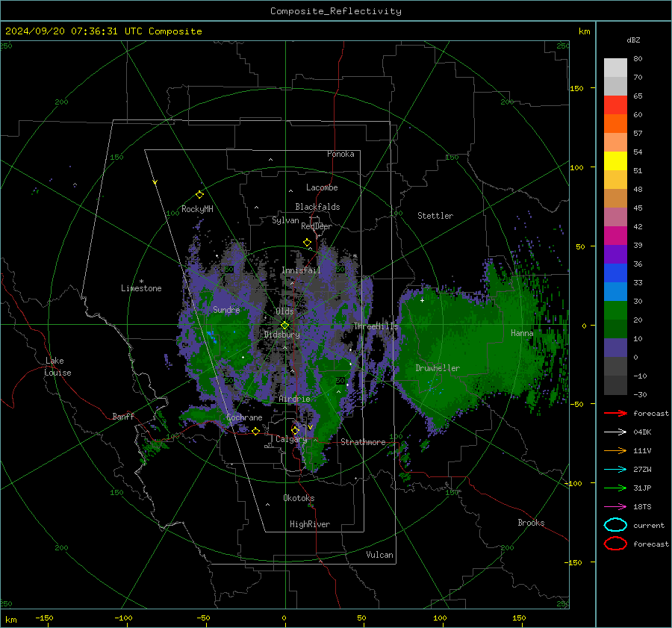Select the 36 dBZ purple color swatch
672x628 pixels.
[615, 255]
